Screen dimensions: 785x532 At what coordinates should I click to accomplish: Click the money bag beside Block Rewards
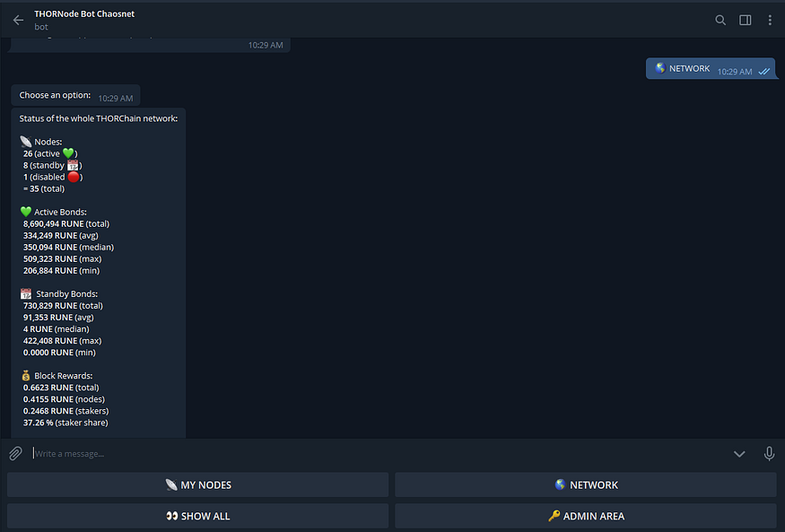tap(25, 375)
